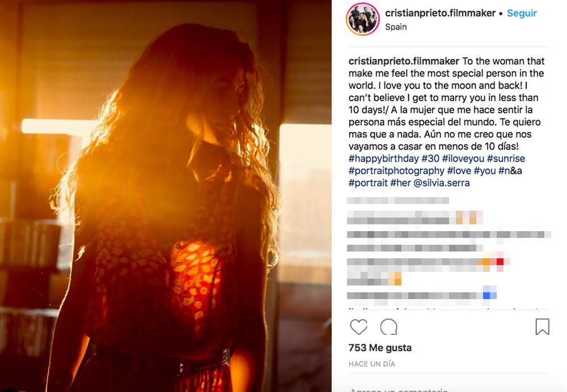Image resolution: width=567 pixels, height=392 pixels.
Task: Open the HACE UN DÍA timestamp
Action: click(x=372, y=364)
